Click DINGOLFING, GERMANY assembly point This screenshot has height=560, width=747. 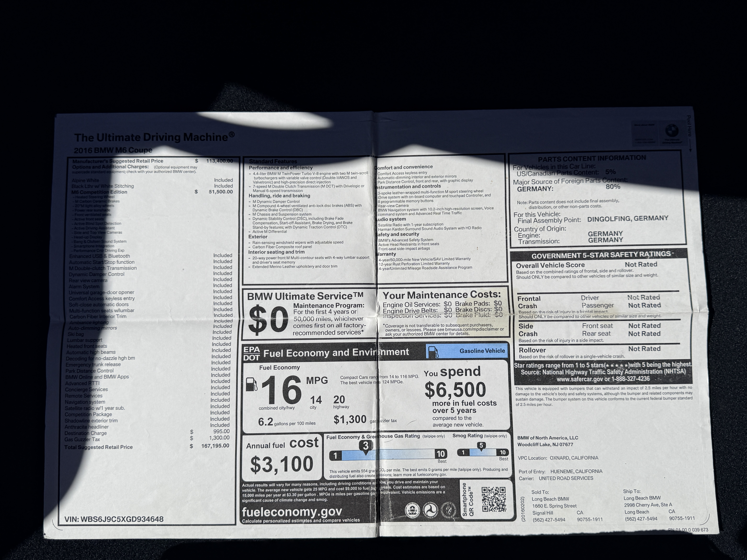[x=627, y=219]
